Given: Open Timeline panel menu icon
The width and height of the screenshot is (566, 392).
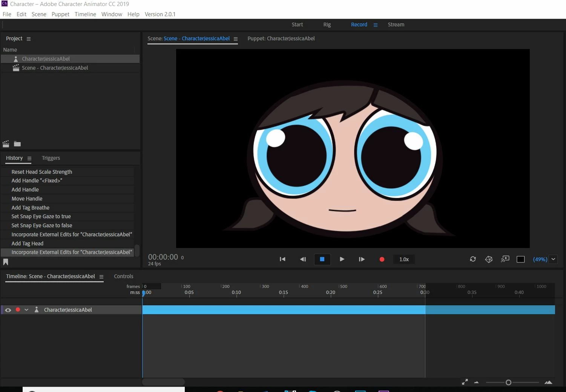Looking at the screenshot, I should coord(101,277).
